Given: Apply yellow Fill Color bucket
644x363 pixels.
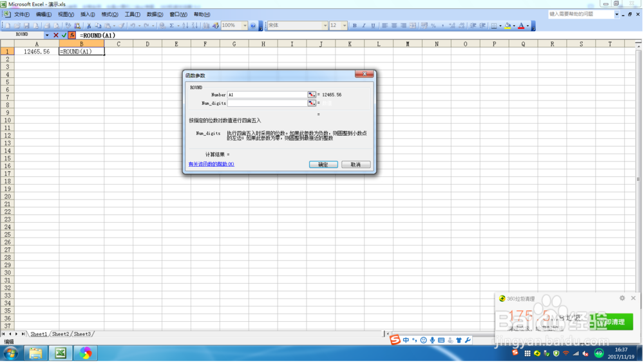Looking at the screenshot, I should (509, 26).
